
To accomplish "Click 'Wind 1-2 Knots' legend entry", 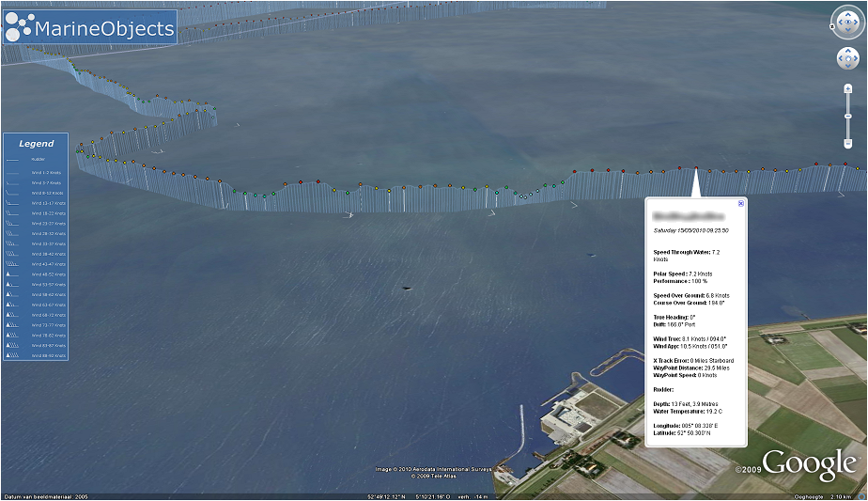I will point(46,172).
